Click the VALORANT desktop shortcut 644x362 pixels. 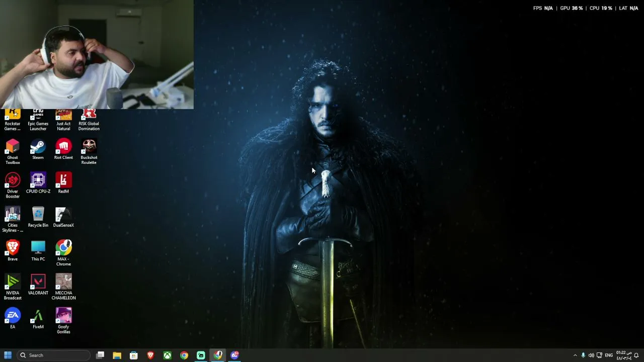38,284
